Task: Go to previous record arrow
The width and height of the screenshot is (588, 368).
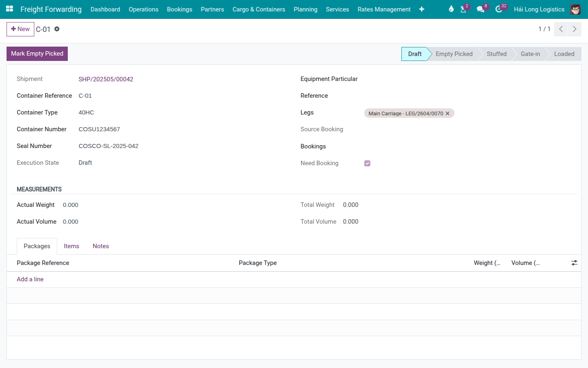Action: coord(561,29)
